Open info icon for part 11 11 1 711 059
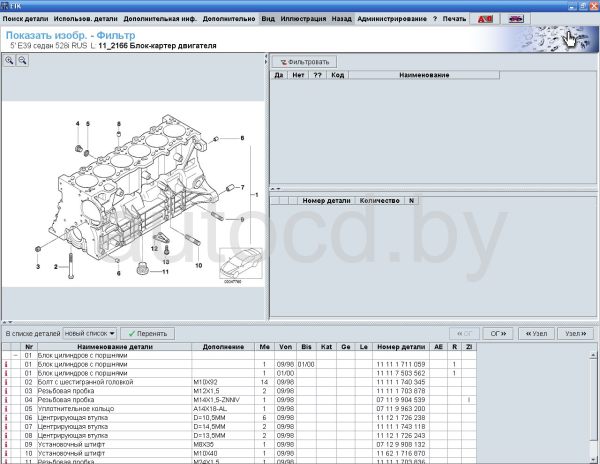600x464 pixels. pyautogui.click(x=6, y=365)
